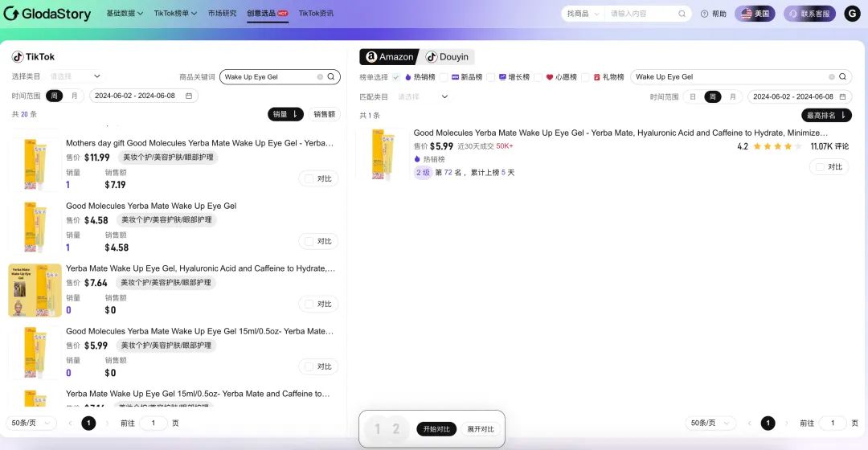
Task: Sort TikTok results by 销售额
Action: click(x=324, y=114)
